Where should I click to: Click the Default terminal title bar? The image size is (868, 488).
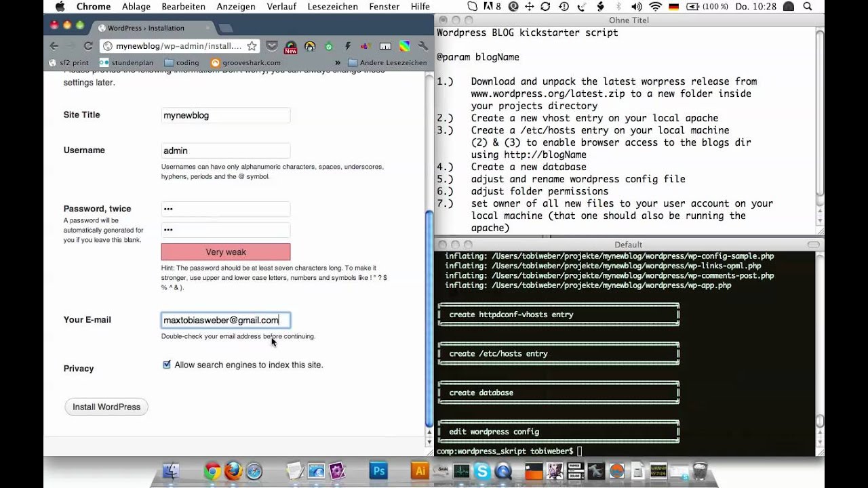tap(629, 245)
